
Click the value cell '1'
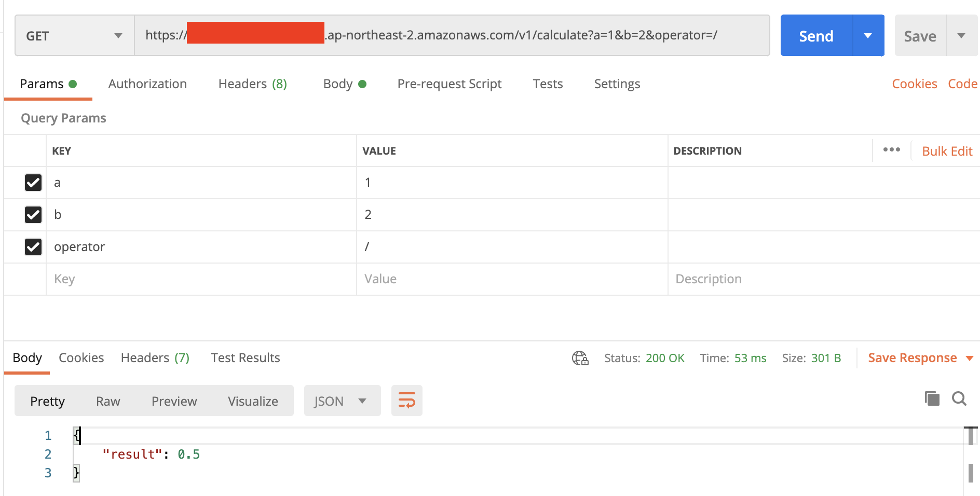click(x=512, y=183)
